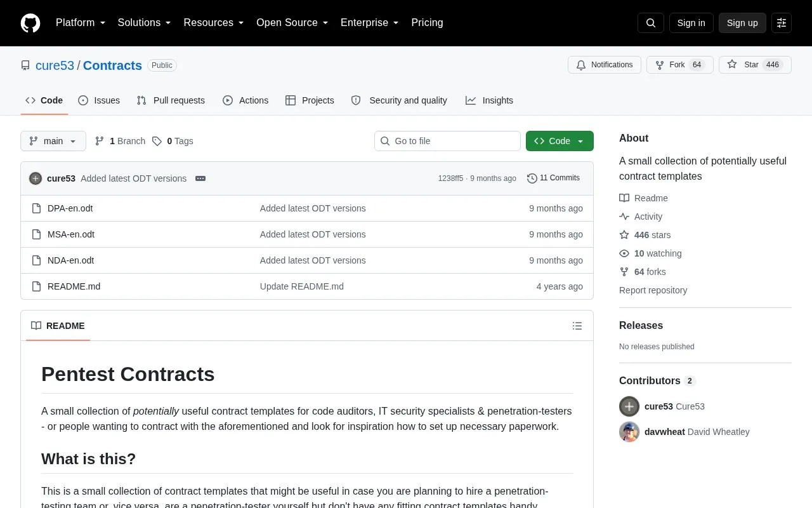Click the Sign up button
Viewport: 812px width, 508px height.
point(742,23)
